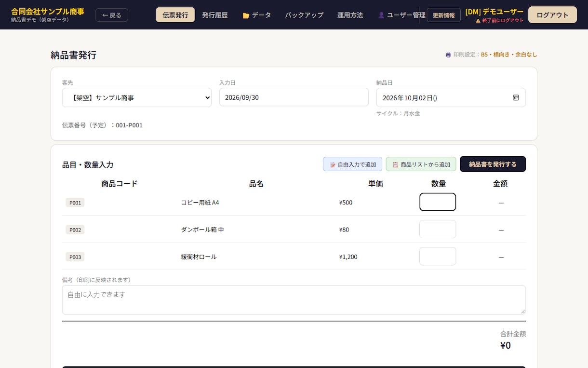Click the memo icon on 自由入力で追加
588x368 pixels.
pos(333,164)
